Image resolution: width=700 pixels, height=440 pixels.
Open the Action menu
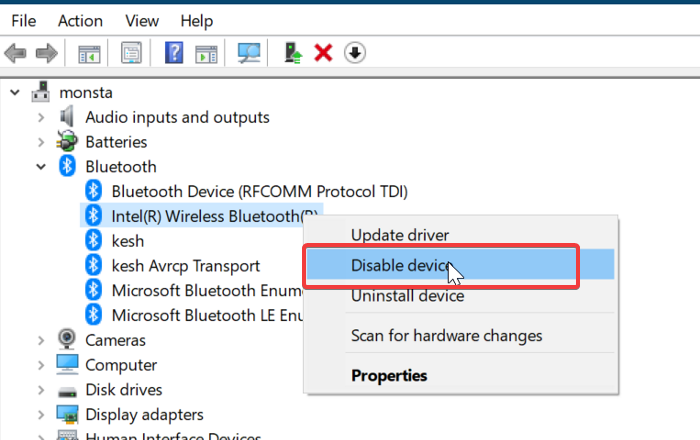(80, 21)
